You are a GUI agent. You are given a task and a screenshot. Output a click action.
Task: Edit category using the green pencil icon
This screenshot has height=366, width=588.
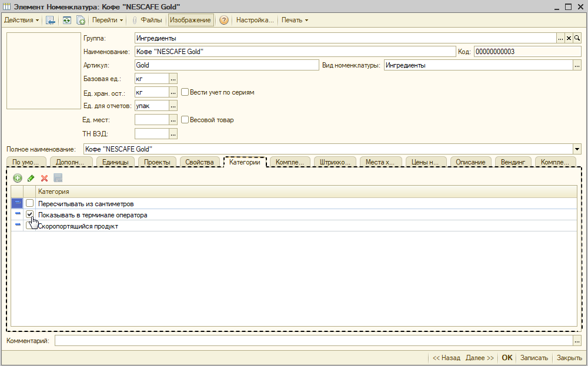coord(31,179)
